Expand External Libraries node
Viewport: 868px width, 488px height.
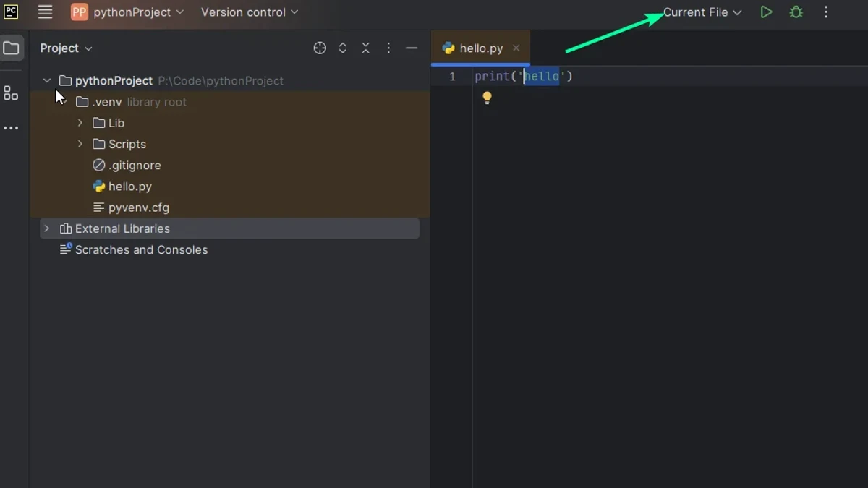pos(47,228)
